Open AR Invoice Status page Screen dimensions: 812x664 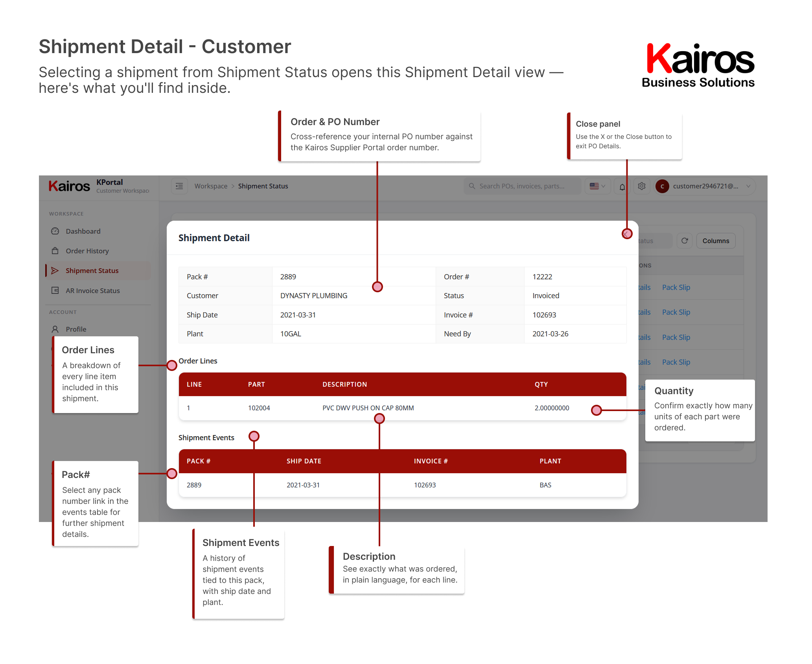pos(98,291)
